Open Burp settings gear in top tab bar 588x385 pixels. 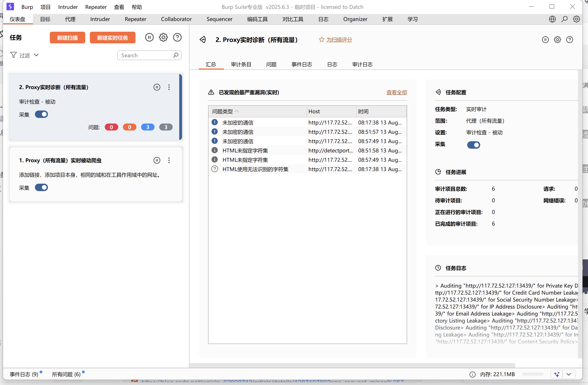point(576,19)
